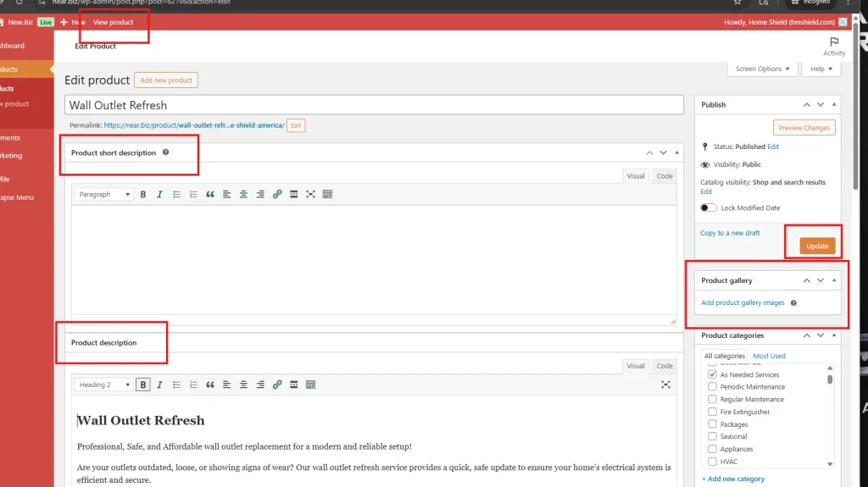This screenshot has height=487, width=868.
Task: Open the Paragraph format dropdown
Action: coord(104,195)
